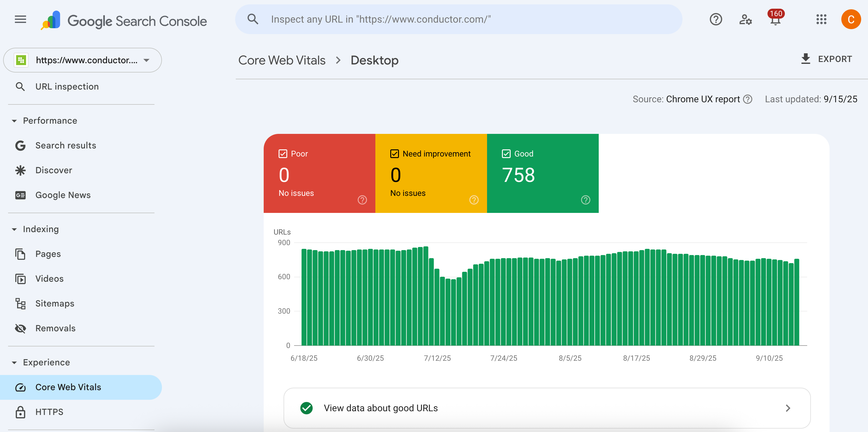Open the Help question mark icon
This screenshot has height=432, width=868.
(x=716, y=20)
